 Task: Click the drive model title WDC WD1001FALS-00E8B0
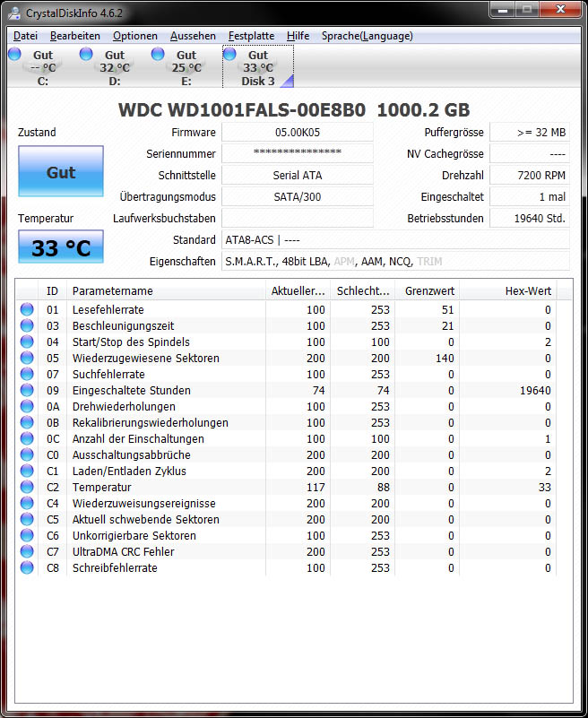(x=242, y=110)
